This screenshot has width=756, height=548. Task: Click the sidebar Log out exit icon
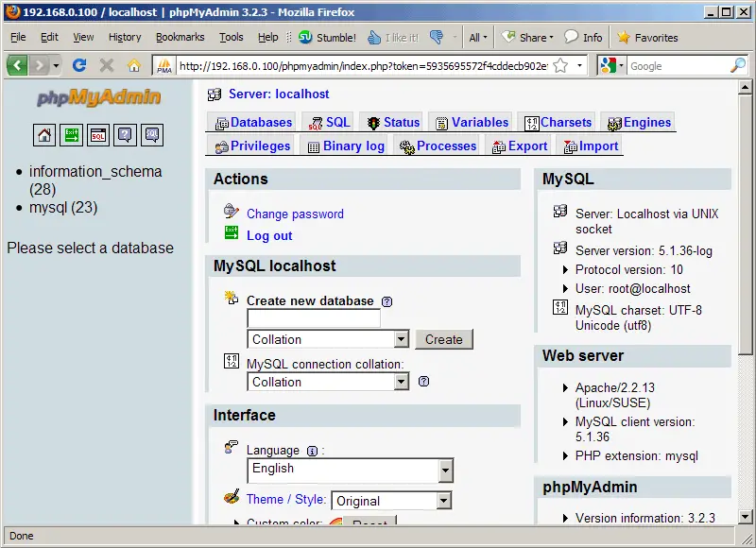72,135
